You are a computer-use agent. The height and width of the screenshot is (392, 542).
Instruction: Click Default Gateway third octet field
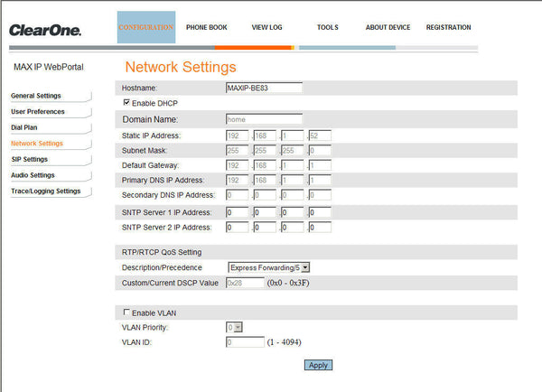click(x=293, y=165)
